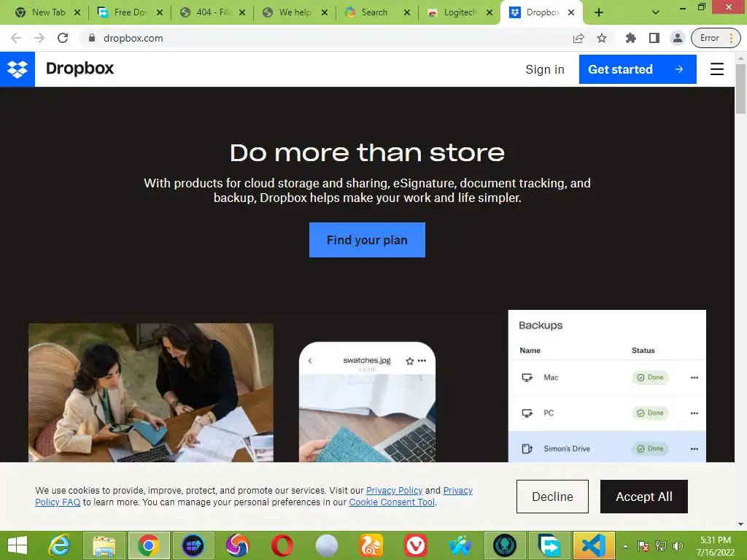The width and height of the screenshot is (747, 560).
Task: Switch to the New Tab tab
Action: click(48, 12)
